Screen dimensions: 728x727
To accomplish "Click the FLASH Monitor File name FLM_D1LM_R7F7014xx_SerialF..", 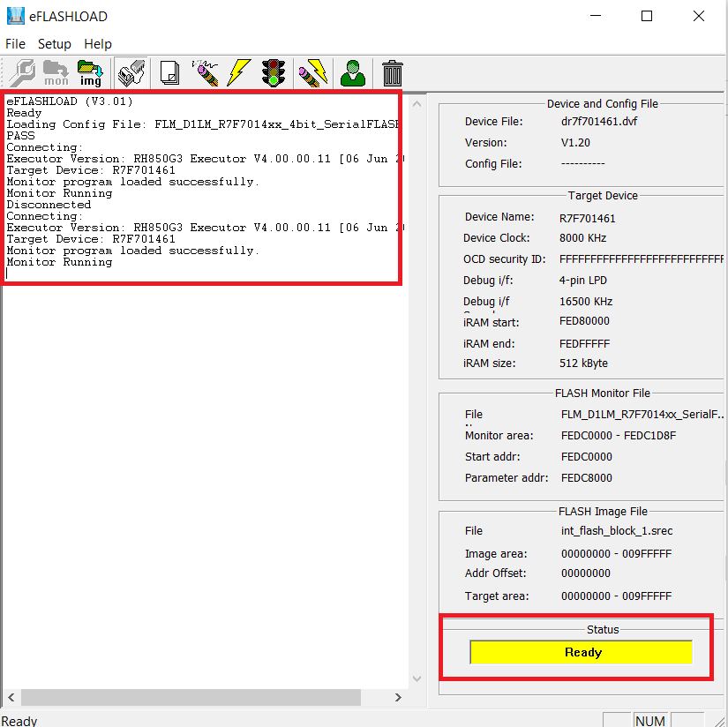I will [642, 415].
